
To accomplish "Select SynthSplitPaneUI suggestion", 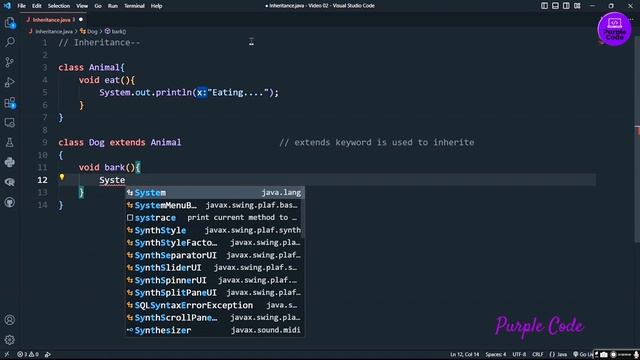I will [214, 293].
